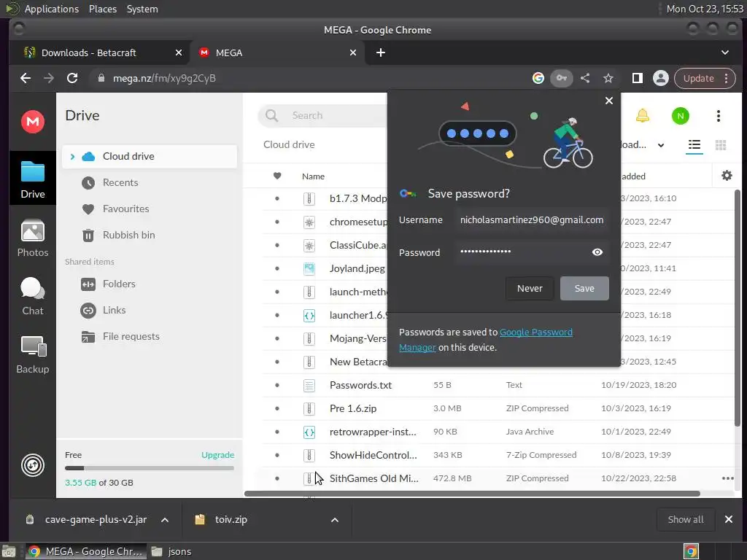The height and width of the screenshot is (560, 747).
Task: Upgrade the Free storage plan
Action: click(217, 455)
